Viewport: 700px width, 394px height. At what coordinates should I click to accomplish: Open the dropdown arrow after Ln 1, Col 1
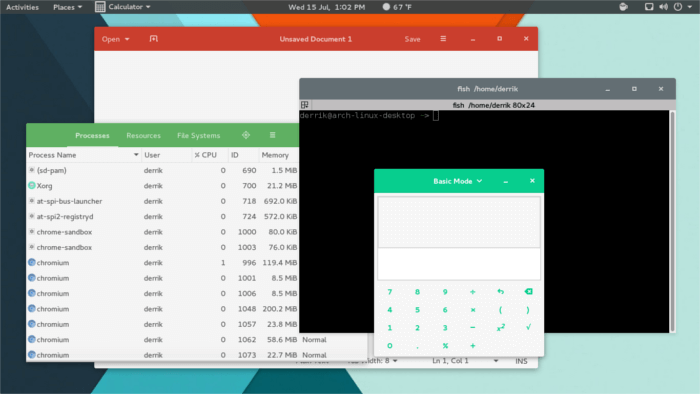click(x=496, y=361)
